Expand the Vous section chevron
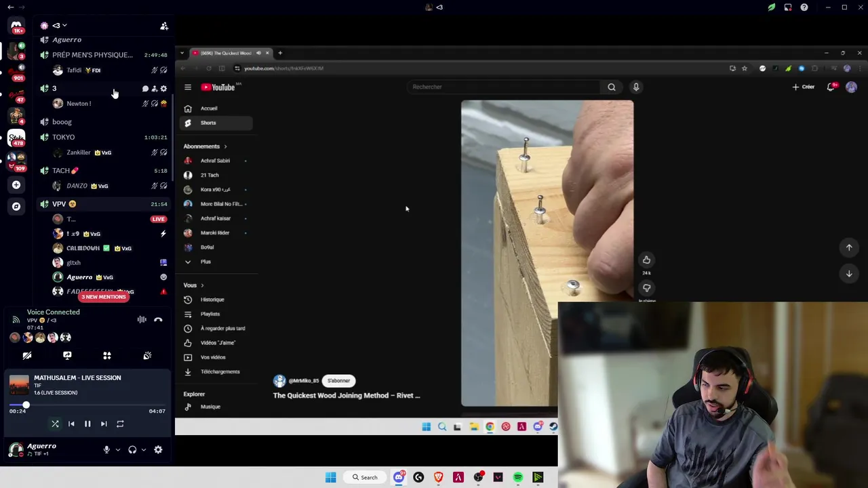 202,285
